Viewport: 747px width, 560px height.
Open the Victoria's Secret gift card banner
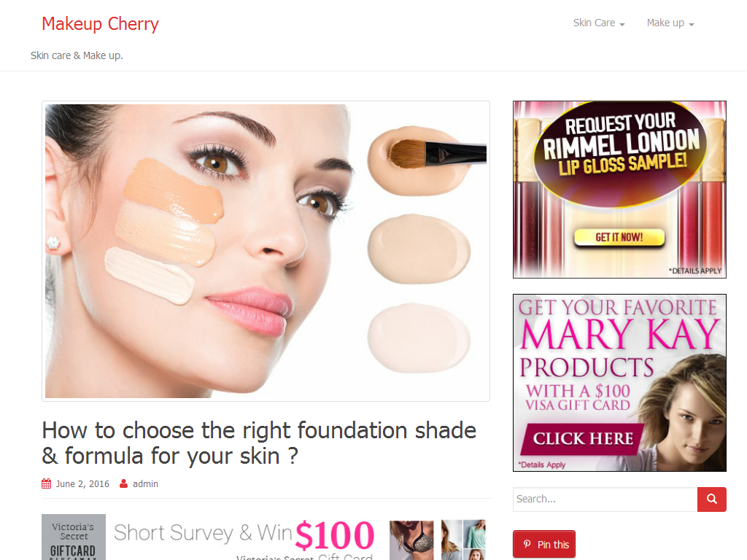[264, 537]
